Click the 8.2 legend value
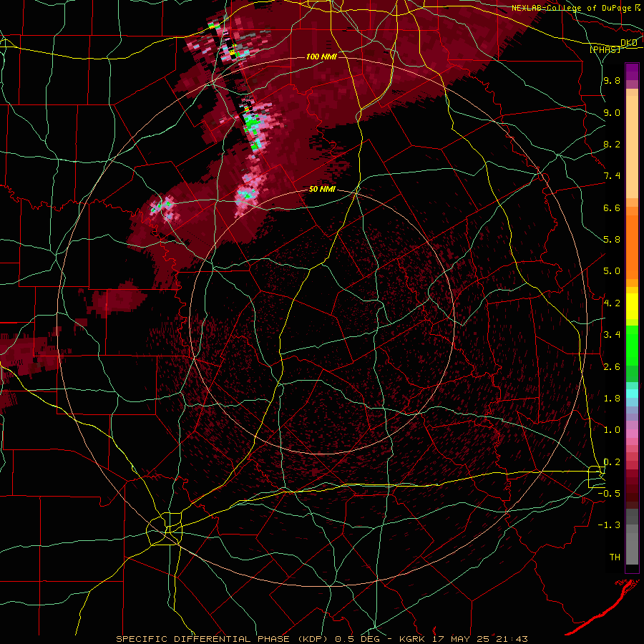The width and height of the screenshot is (644, 644). click(612, 144)
